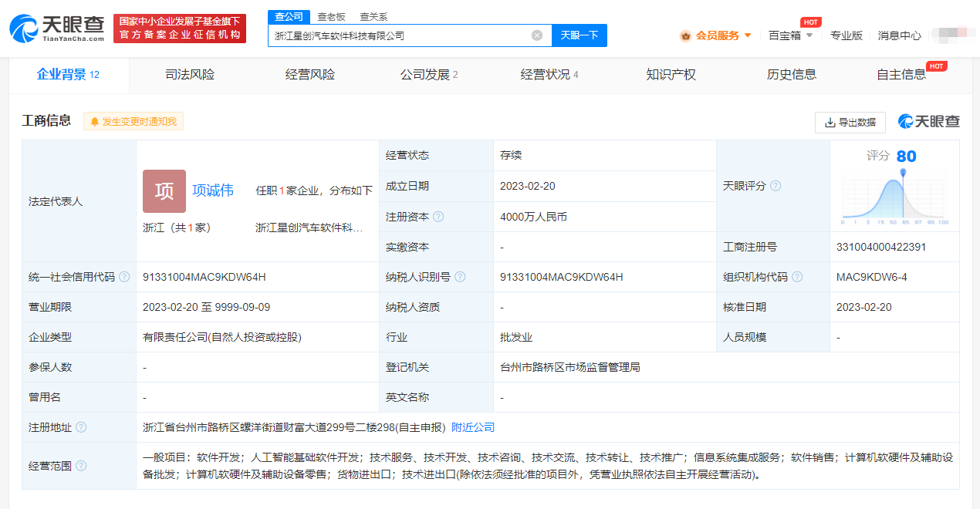The height and width of the screenshot is (509, 980).
Task: Select 经营状况 tab
Action: click(x=549, y=75)
